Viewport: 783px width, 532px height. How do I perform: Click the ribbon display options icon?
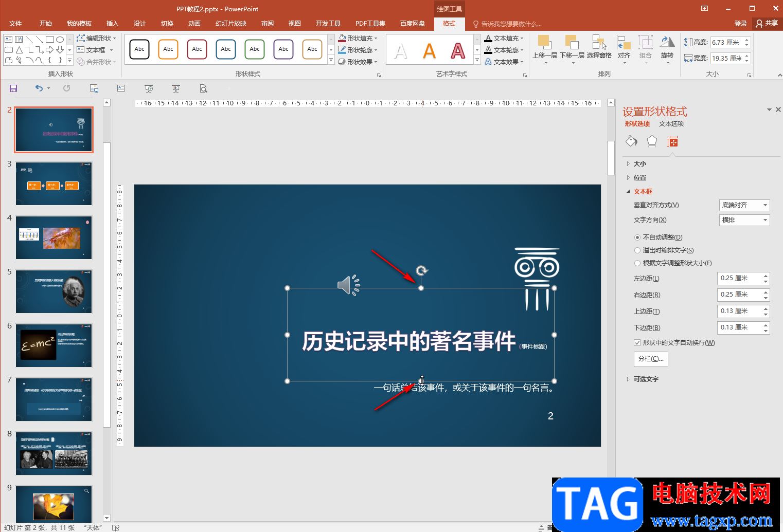tap(704, 8)
